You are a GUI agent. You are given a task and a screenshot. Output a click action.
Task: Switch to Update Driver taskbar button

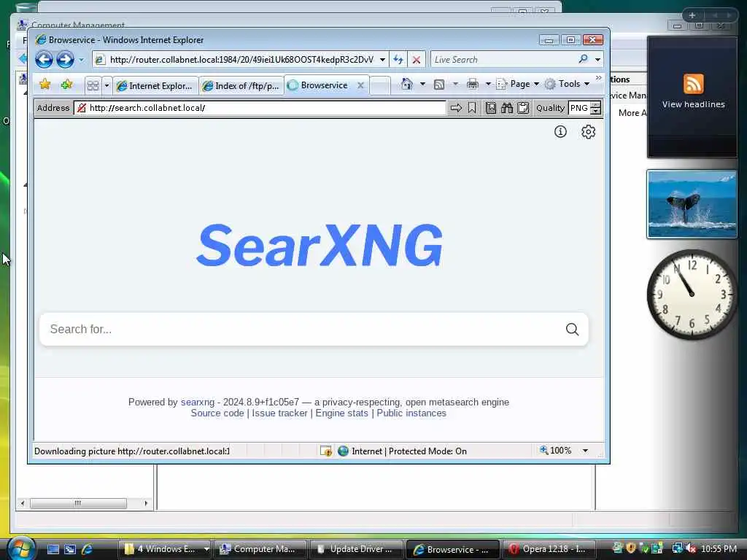pyautogui.click(x=356, y=549)
